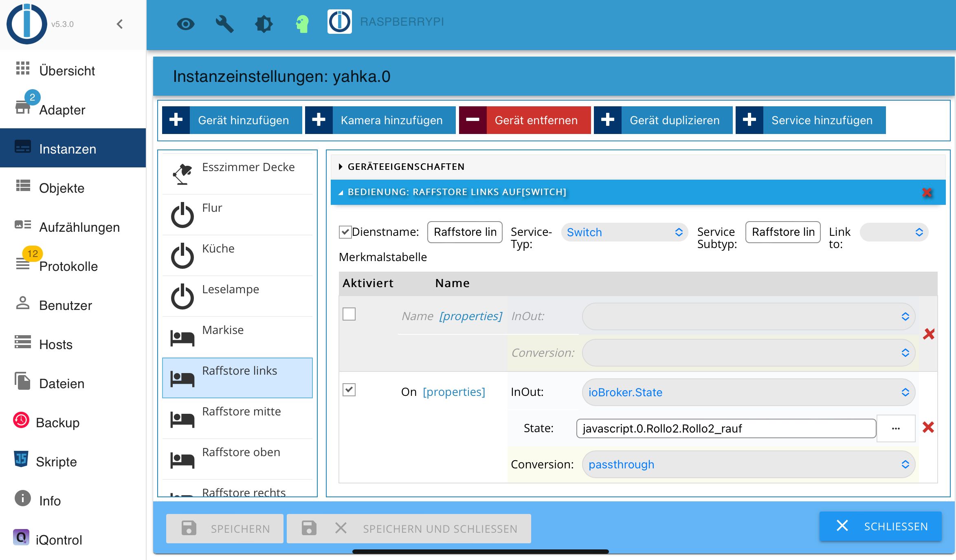This screenshot has height=560, width=956.
Task: Toggle the theme brightness icon
Action: (264, 24)
